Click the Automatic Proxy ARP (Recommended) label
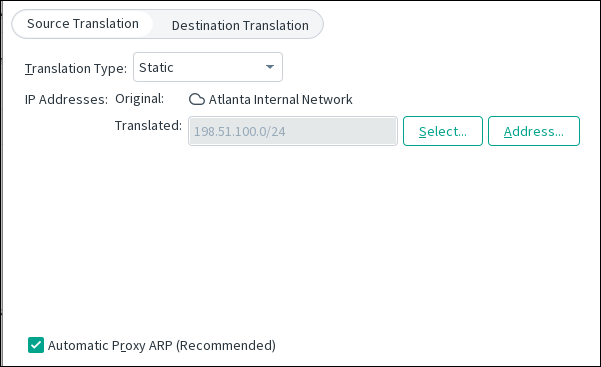The height and width of the screenshot is (367, 601). tap(162, 346)
